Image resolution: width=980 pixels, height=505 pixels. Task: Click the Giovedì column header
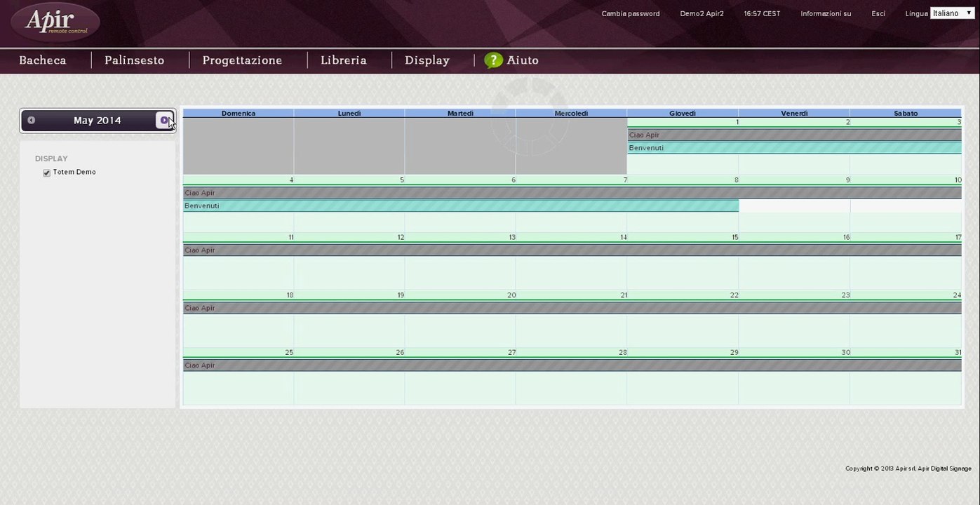pyautogui.click(x=683, y=113)
